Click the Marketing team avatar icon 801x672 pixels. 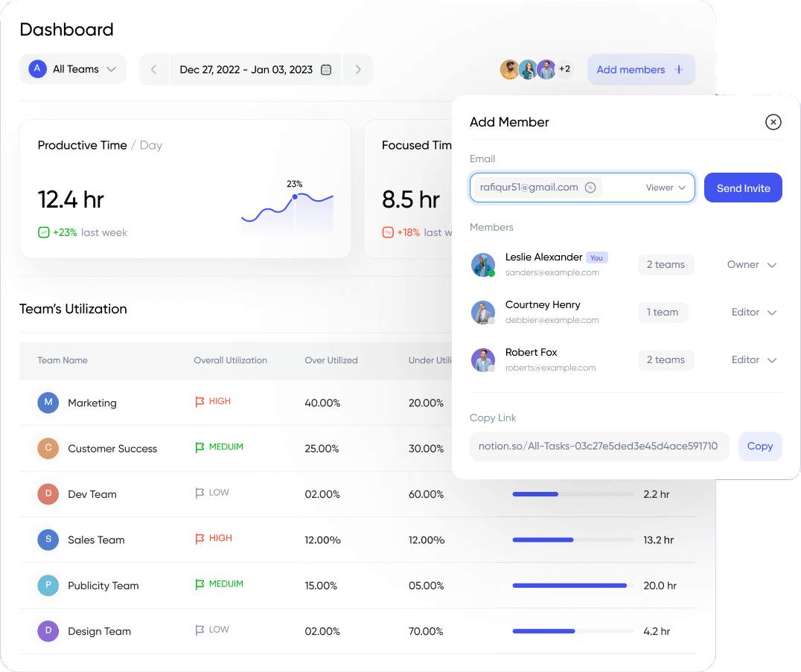(48, 403)
